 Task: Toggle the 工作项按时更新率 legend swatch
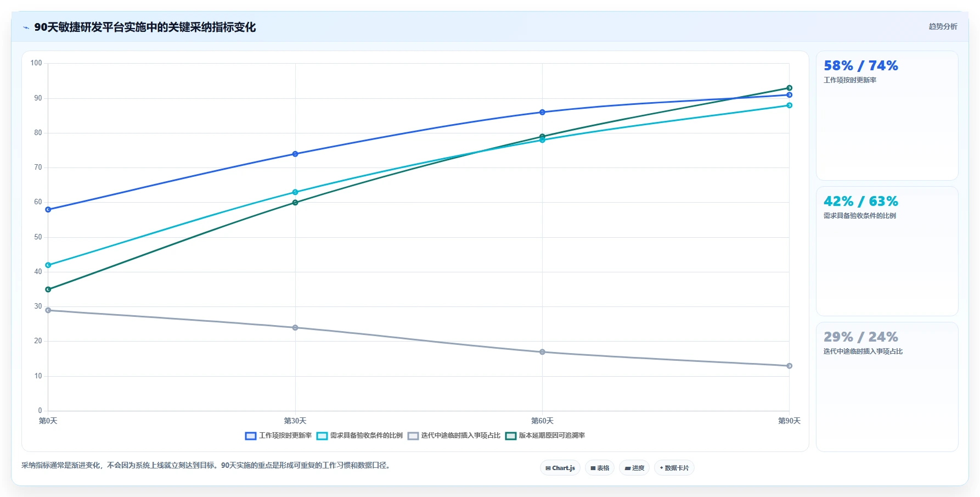tap(251, 436)
